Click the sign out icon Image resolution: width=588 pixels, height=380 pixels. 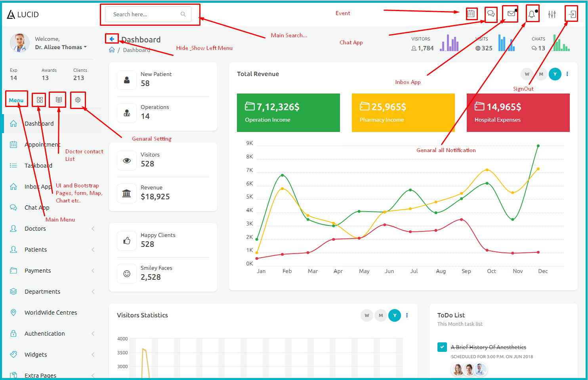(x=572, y=15)
